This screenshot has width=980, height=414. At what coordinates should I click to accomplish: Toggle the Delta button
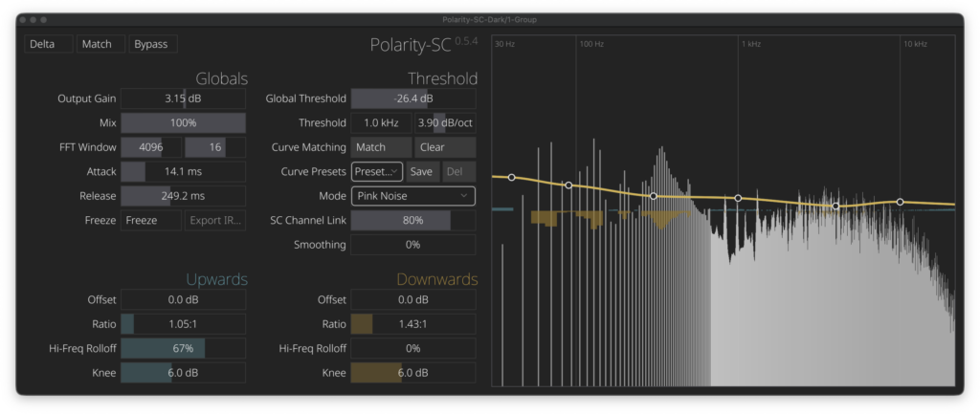click(x=49, y=44)
